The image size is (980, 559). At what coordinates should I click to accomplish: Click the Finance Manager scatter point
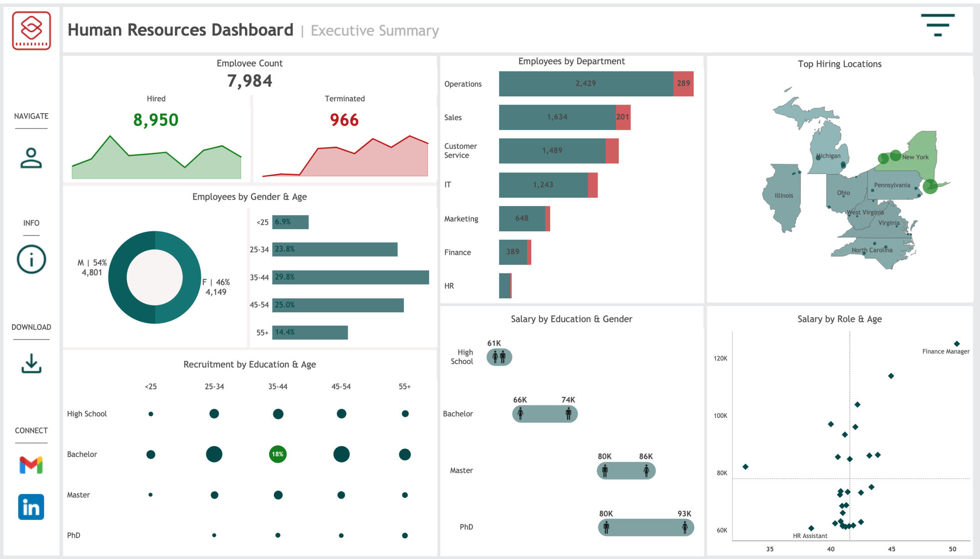point(957,343)
